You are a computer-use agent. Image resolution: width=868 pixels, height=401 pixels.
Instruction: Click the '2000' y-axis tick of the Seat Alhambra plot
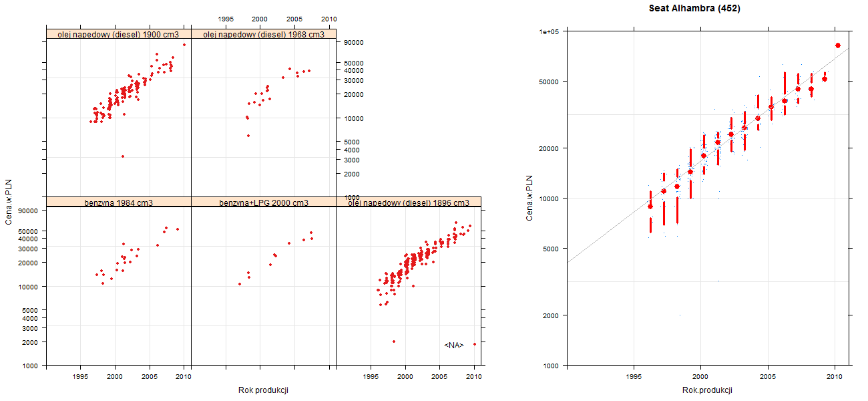[551, 315]
